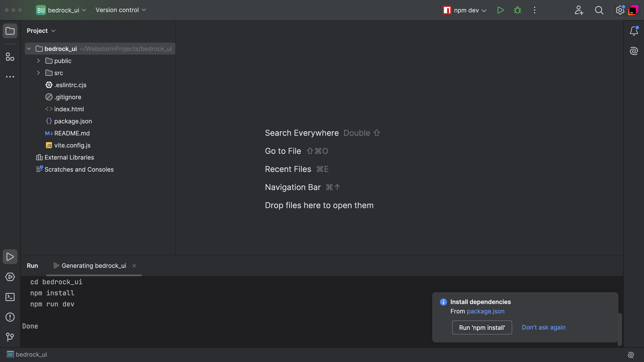
Task: Open Notifications bell icon
Action: pos(634,31)
